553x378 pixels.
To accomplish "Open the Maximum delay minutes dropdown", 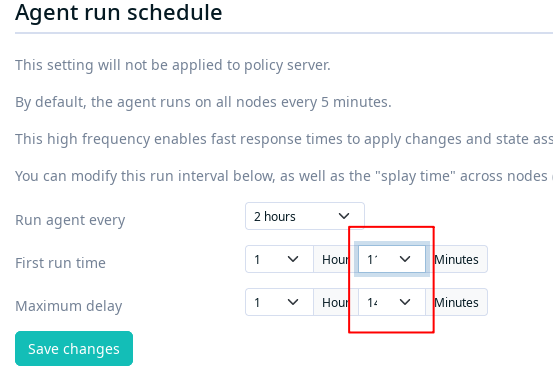I will (392, 302).
